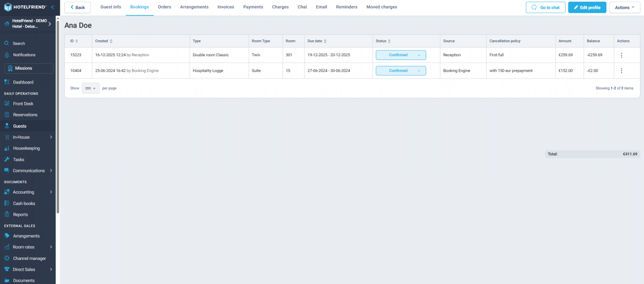Click the Search magnifier icon in sidebar
This screenshot has width=644, height=284.
[7, 43]
